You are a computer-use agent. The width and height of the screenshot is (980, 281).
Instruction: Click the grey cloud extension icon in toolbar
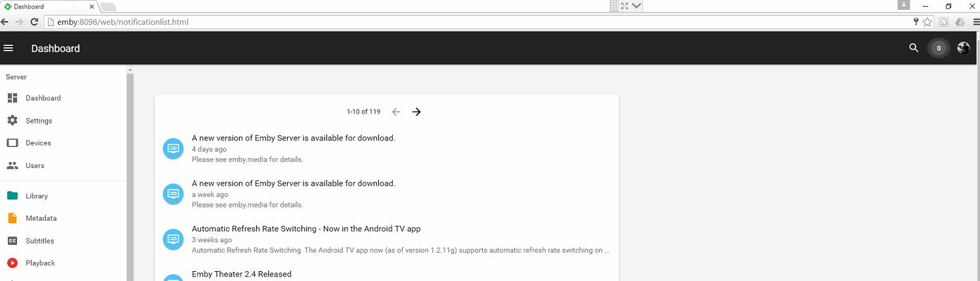pos(960,22)
